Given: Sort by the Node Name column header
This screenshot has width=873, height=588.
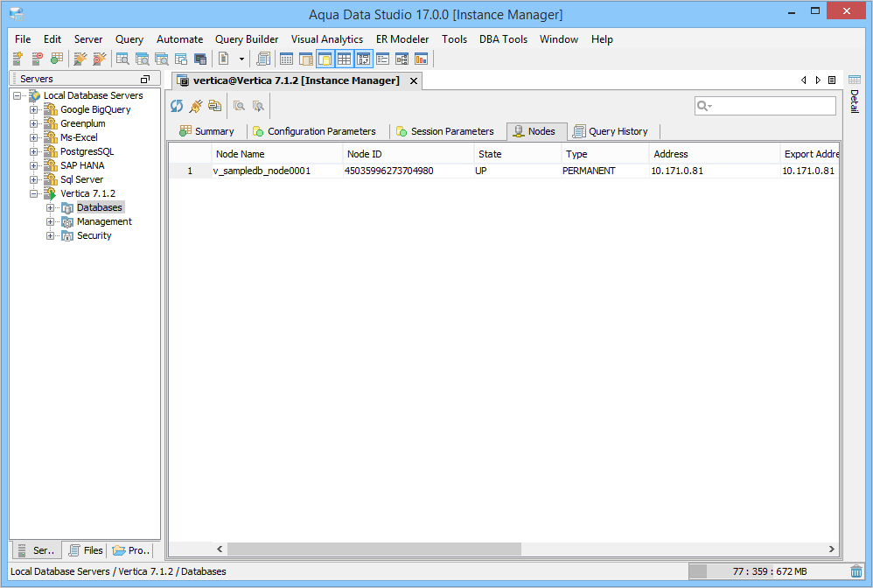Looking at the screenshot, I should click(276, 154).
